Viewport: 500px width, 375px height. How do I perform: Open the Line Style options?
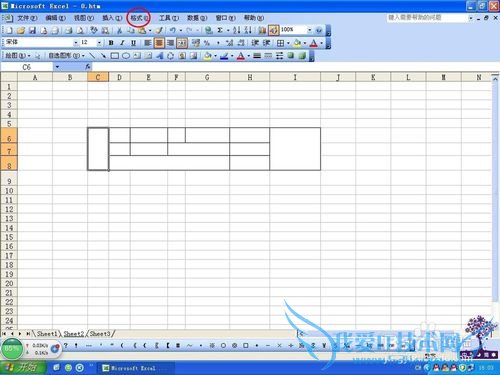tap(257, 56)
